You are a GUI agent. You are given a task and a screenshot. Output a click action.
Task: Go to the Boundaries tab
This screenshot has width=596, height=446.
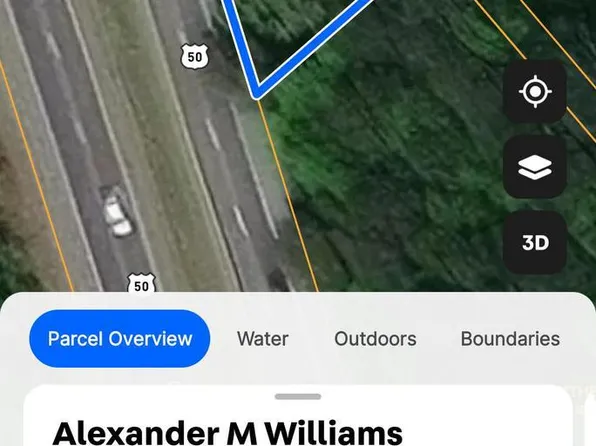click(510, 339)
